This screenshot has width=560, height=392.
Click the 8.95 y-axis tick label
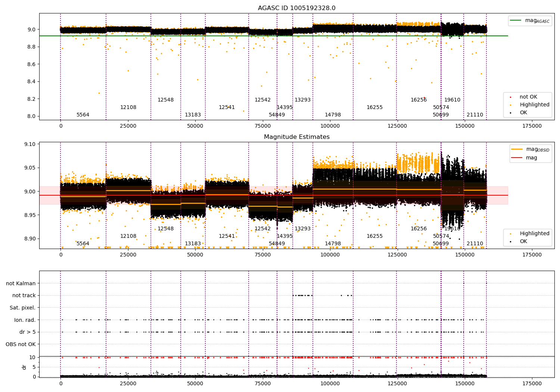tap(30, 215)
